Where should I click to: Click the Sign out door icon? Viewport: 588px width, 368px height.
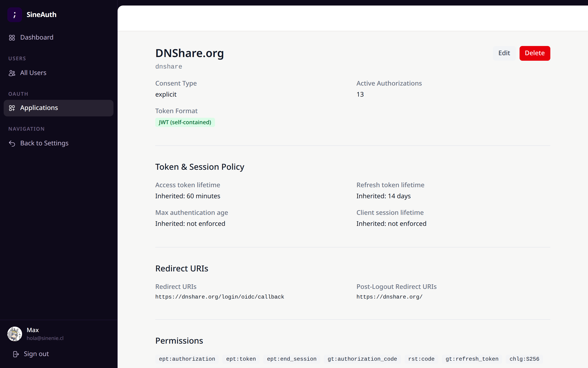pos(16,354)
